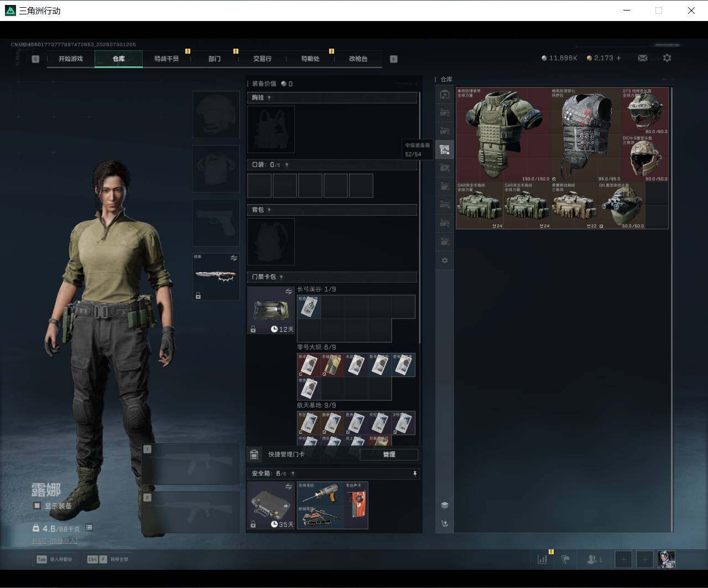Open the help icon next to 胸挂
This screenshot has height=588, width=708.
pyautogui.click(x=269, y=98)
